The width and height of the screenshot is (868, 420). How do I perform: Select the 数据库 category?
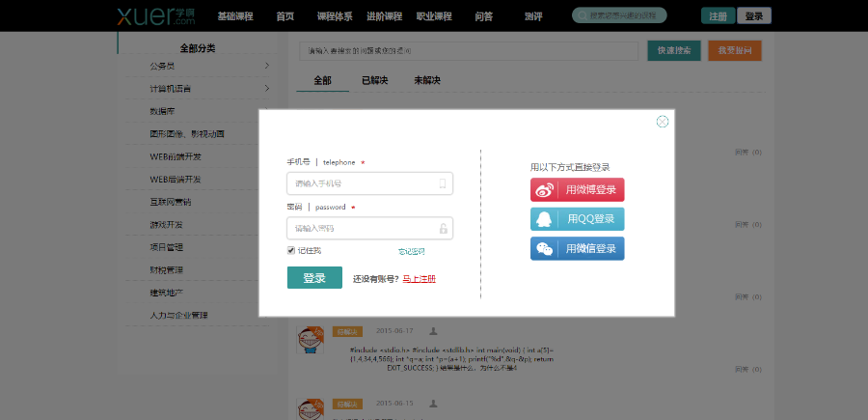pyautogui.click(x=162, y=111)
